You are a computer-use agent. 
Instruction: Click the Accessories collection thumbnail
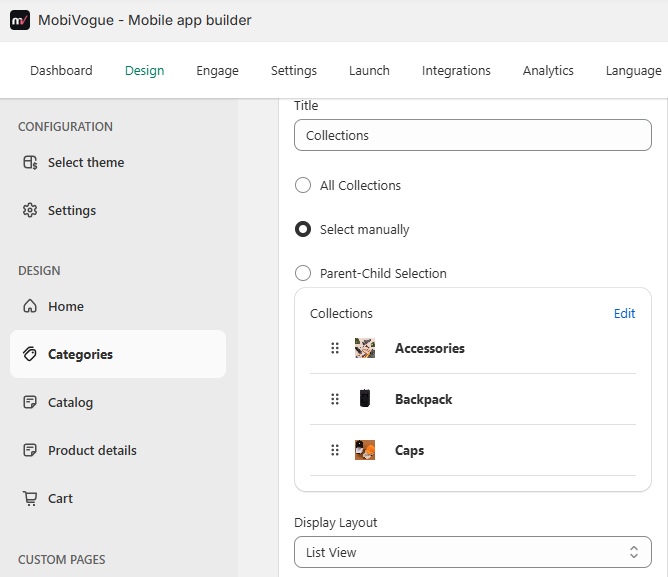click(x=365, y=348)
